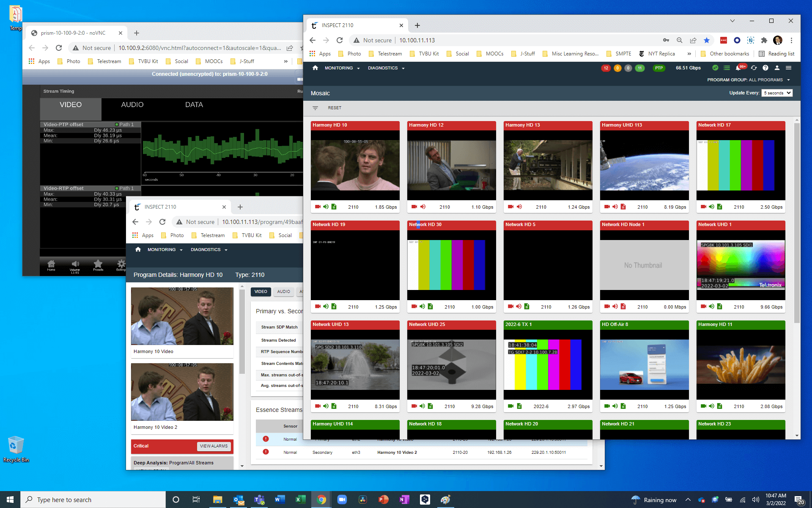Image resolution: width=812 pixels, height=508 pixels.
Task: Open a new tab in the Mosaic Chrome window
Action: [x=417, y=25]
